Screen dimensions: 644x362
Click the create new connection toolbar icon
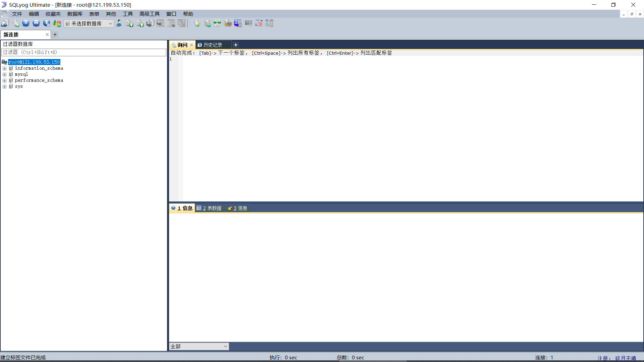coord(5,23)
